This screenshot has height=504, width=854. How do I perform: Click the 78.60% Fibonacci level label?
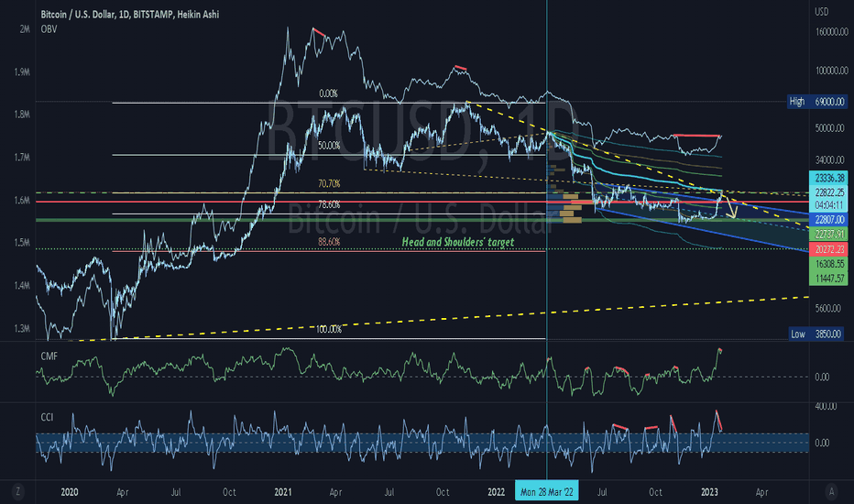coord(329,205)
